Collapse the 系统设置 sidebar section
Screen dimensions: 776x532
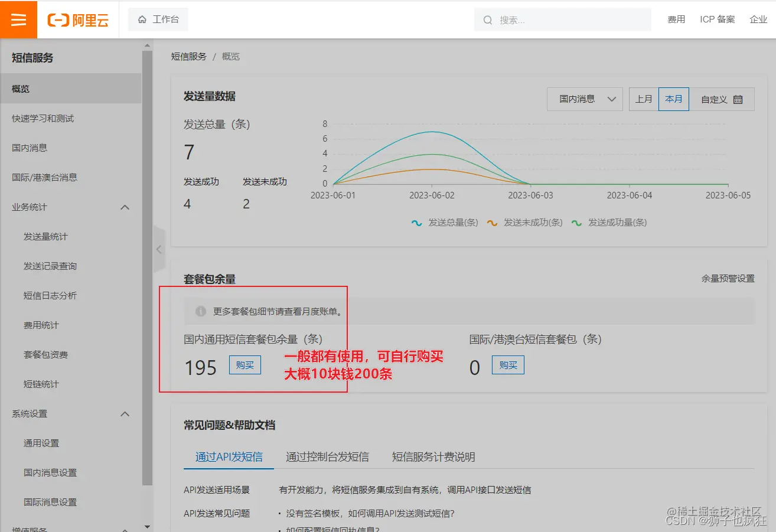click(125, 414)
